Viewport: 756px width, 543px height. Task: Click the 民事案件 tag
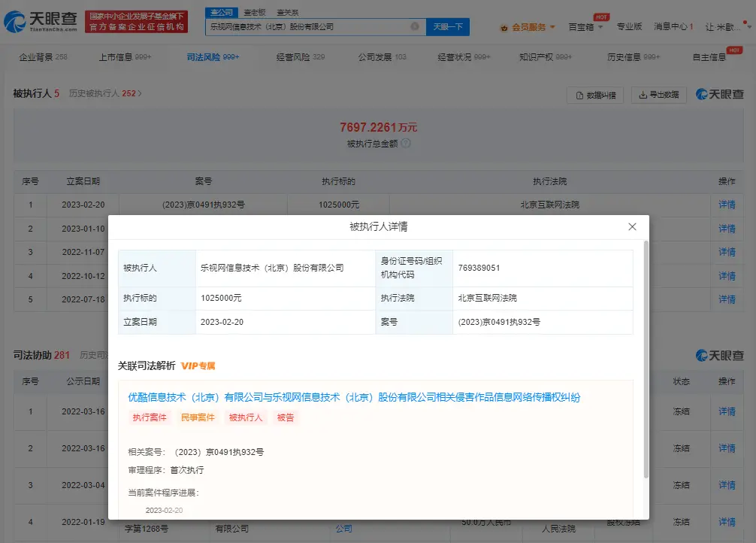point(198,417)
